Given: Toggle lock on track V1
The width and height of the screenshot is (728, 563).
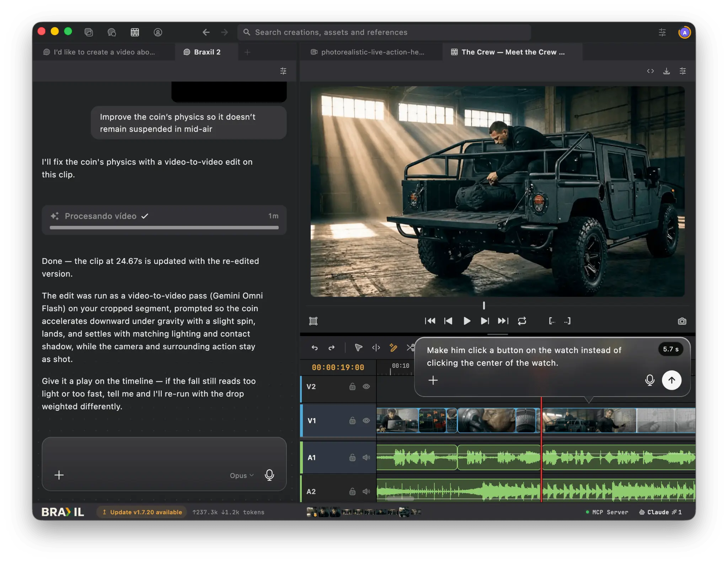Looking at the screenshot, I should coord(352,421).
